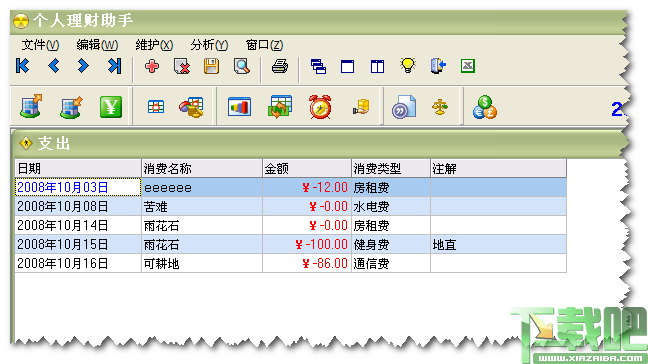Screen dimensions: 648x364
Task: Open search with magnifier icon
Action: pos(241,66)
